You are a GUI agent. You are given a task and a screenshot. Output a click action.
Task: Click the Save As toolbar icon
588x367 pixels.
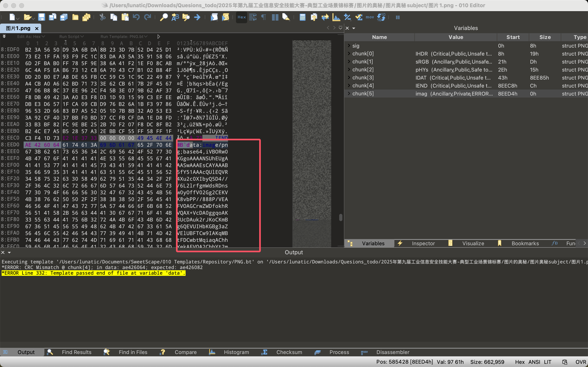tap(52, 17)
